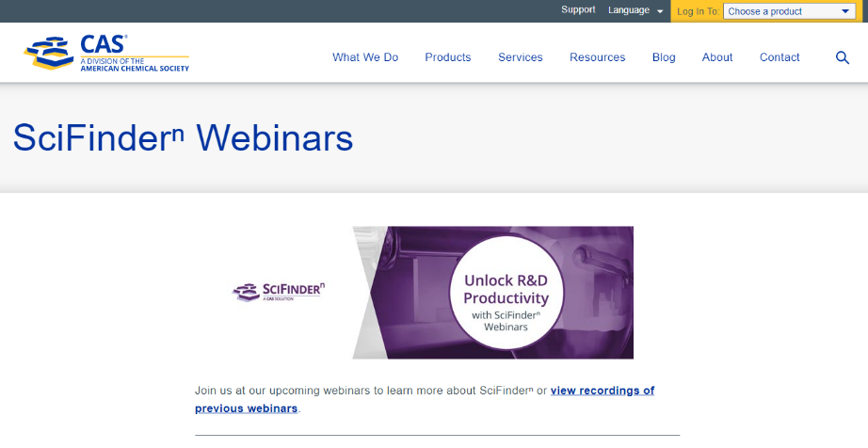Click the Unlock R&D Productivity banner image
The image size is (868, 448).
pyautogui.click(x=493, y=293)
